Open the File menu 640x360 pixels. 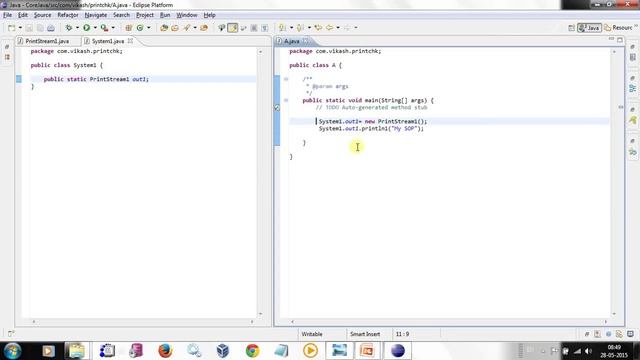click(x=7, y=15)
